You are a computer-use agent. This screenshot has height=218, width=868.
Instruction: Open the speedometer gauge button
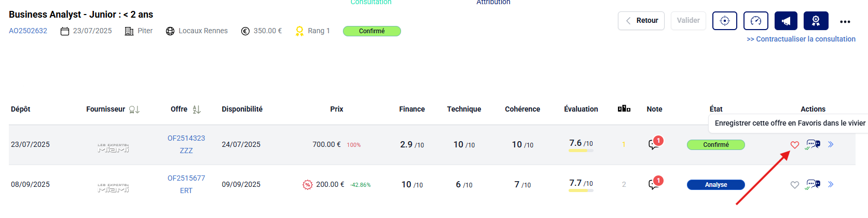coord(755,21)
